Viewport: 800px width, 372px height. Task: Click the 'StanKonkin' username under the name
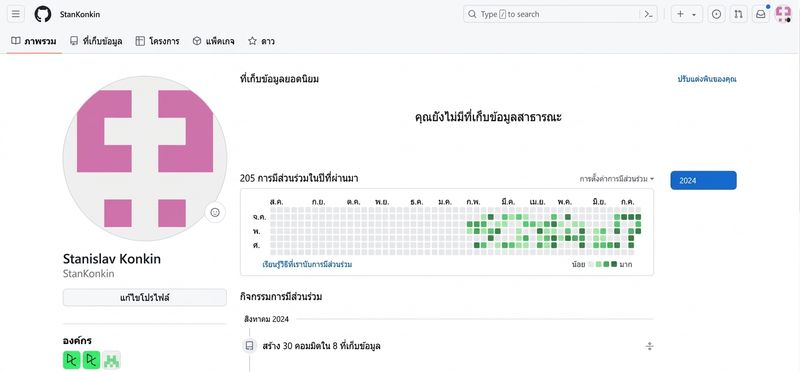point(88,274)
